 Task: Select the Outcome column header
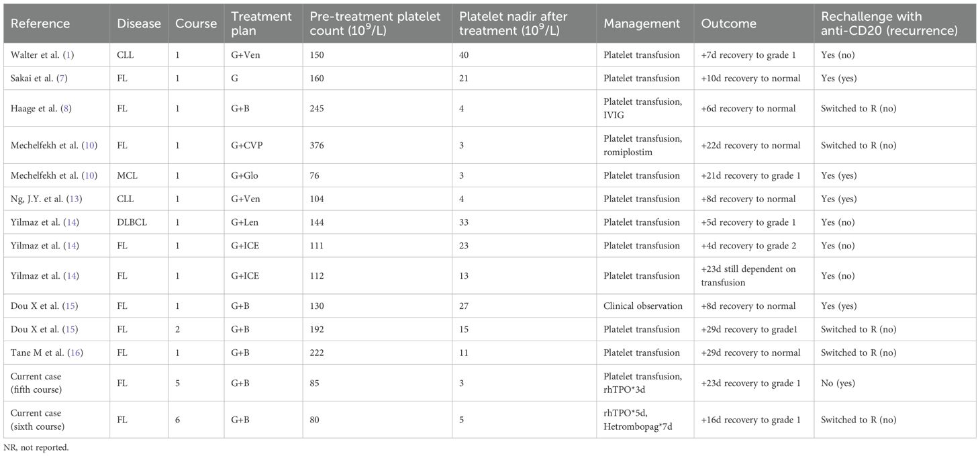pyautogui.click(x=729, y=24)
